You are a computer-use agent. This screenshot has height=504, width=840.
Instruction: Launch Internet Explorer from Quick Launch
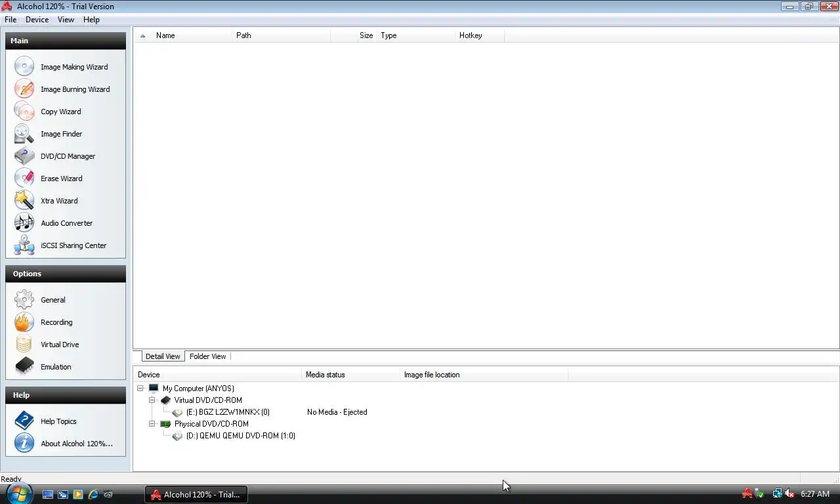(93, 494)
